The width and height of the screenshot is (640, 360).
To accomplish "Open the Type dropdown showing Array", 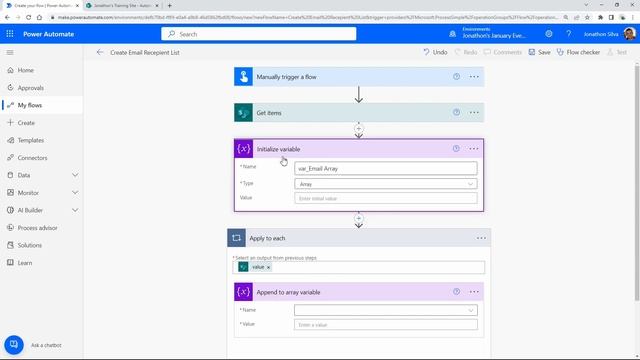I will pos(386,184).
